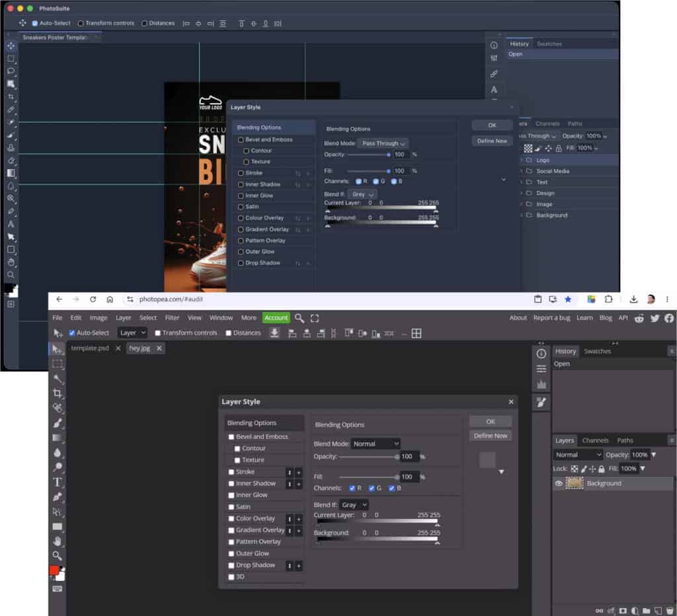Screen dimensions: 677x616
Task: Open PhotoSuite info panel icon
Action: 494,46
